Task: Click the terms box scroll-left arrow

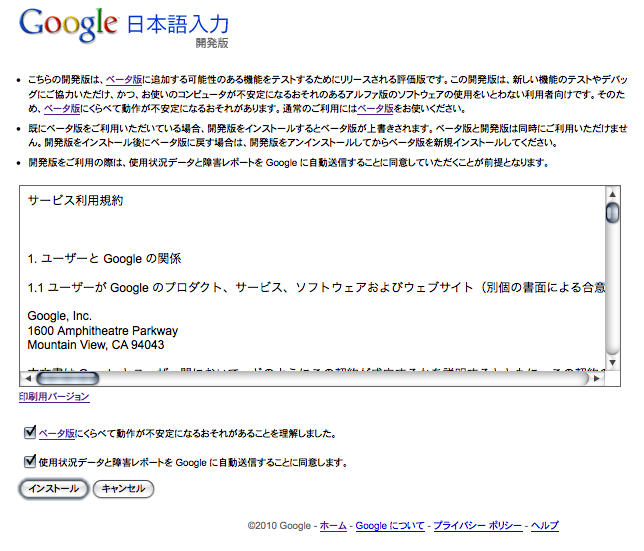Action: 28,378
